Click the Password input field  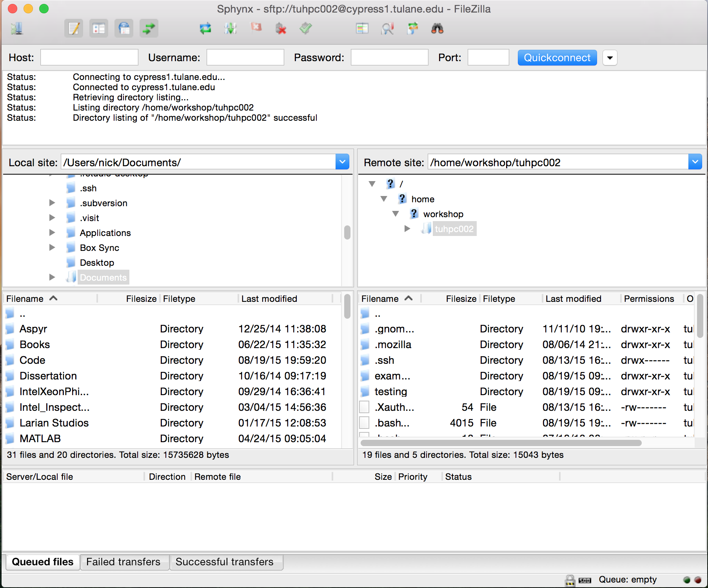(x=390, y=58)
